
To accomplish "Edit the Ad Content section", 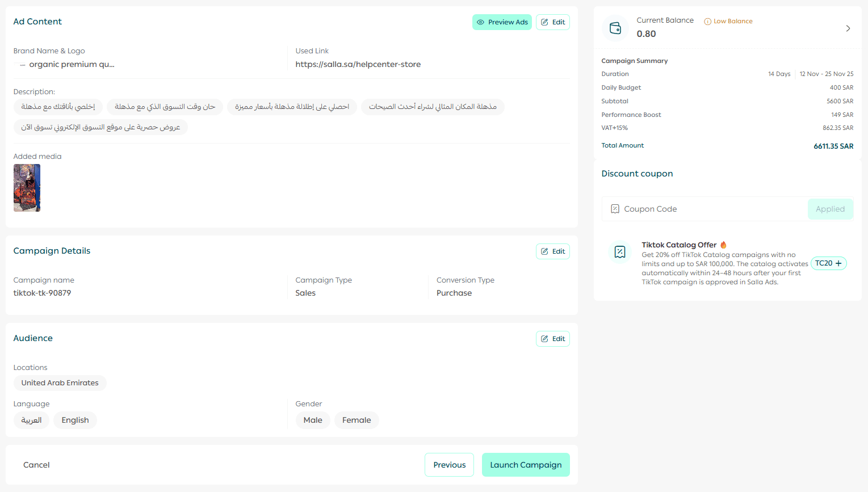I will (x=552, y=22).
